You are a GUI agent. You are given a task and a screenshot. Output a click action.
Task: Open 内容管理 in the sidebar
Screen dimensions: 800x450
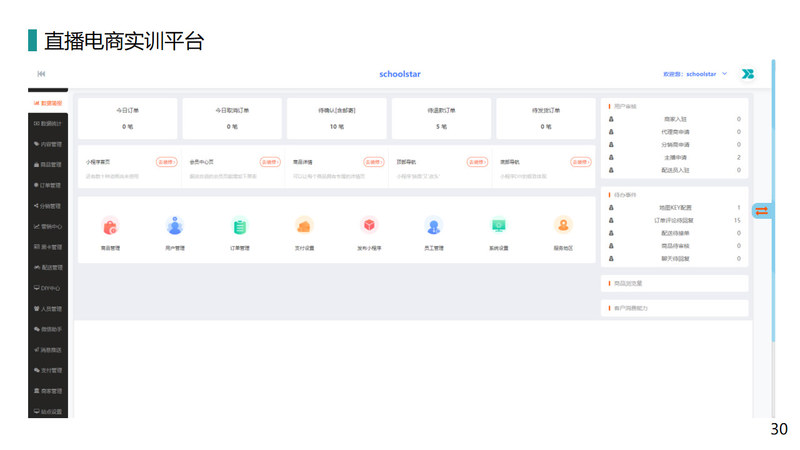(x=48, y=144)
